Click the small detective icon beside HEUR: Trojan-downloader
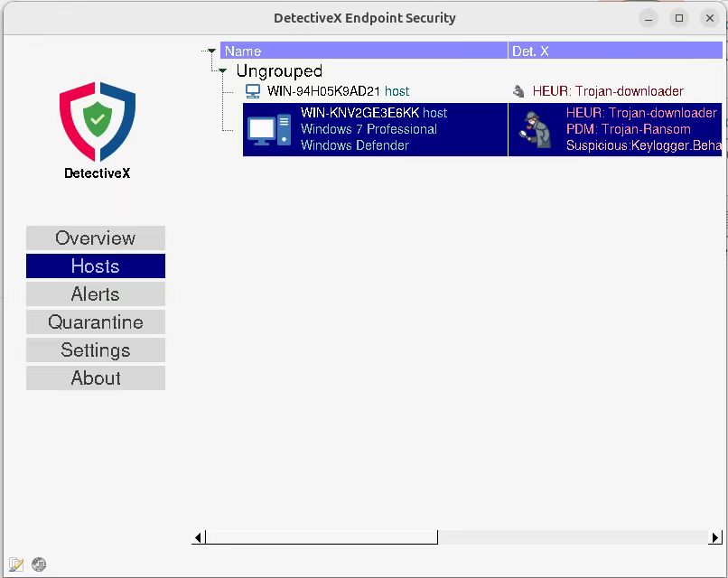 [518, 91]
